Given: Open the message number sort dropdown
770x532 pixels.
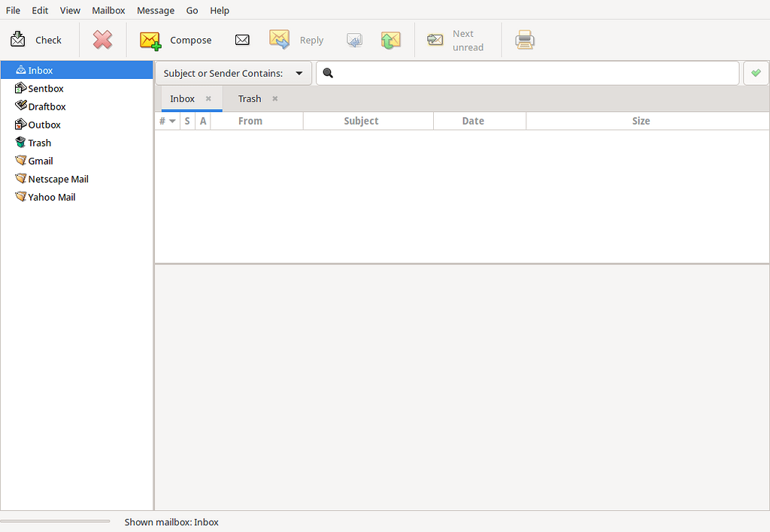Looking at the screenshot, I should point(167,120).
